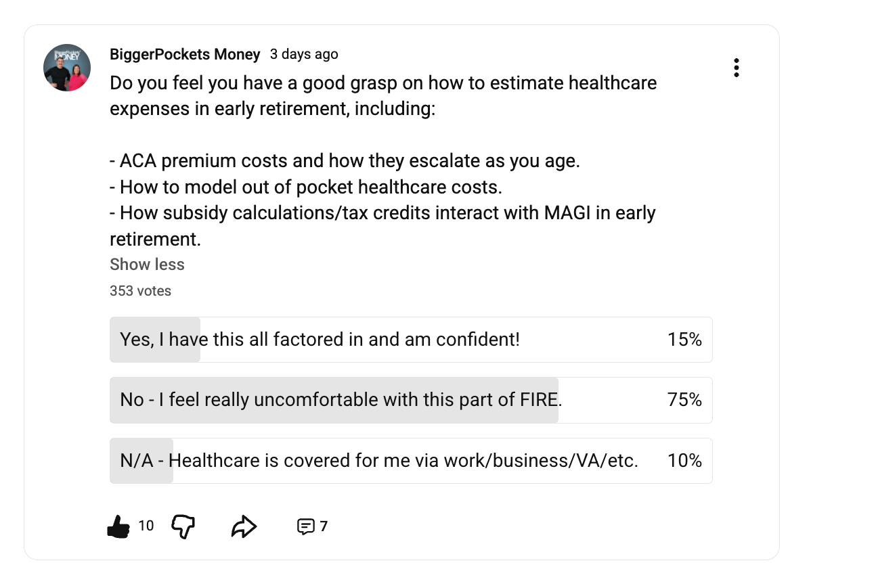
Task: Click the comment count number 7
Action: pyautogui.click(x=324, y=526)
